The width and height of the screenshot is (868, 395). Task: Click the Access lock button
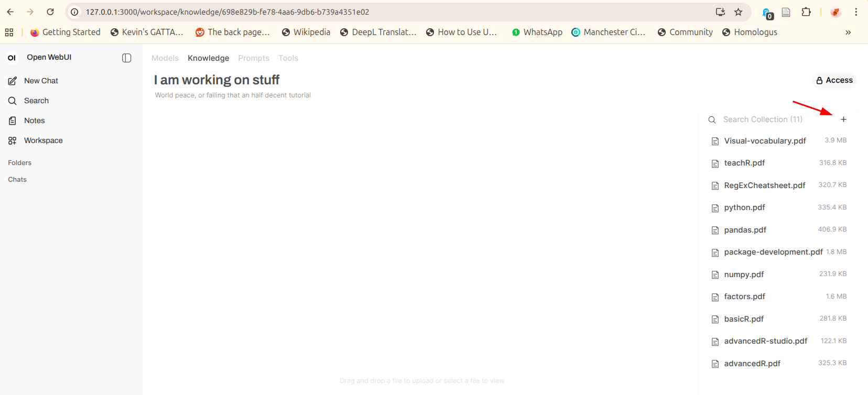tap(834, 80)
